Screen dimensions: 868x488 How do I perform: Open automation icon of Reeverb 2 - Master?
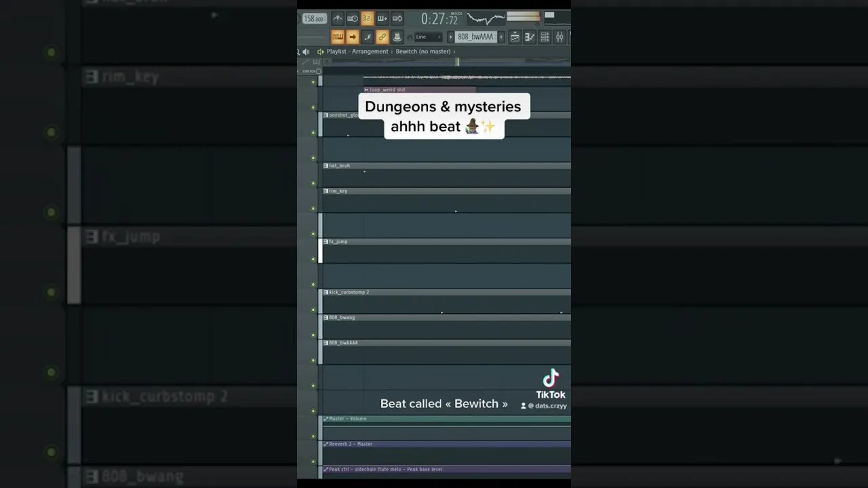(x=325, y=444)
